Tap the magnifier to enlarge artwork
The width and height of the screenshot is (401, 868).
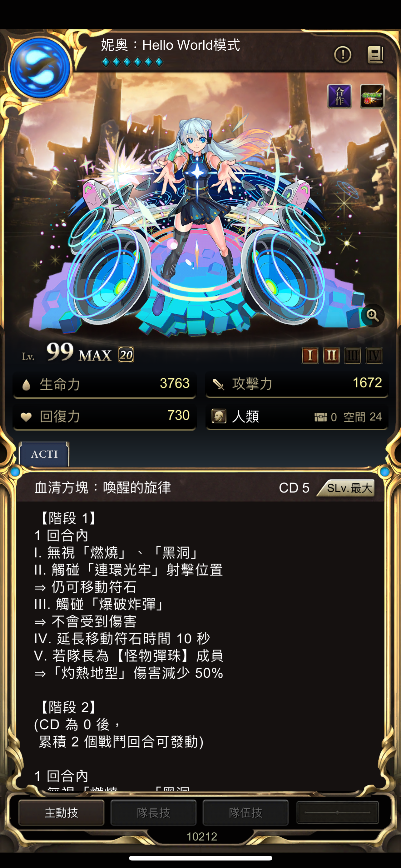pos(372,315)
